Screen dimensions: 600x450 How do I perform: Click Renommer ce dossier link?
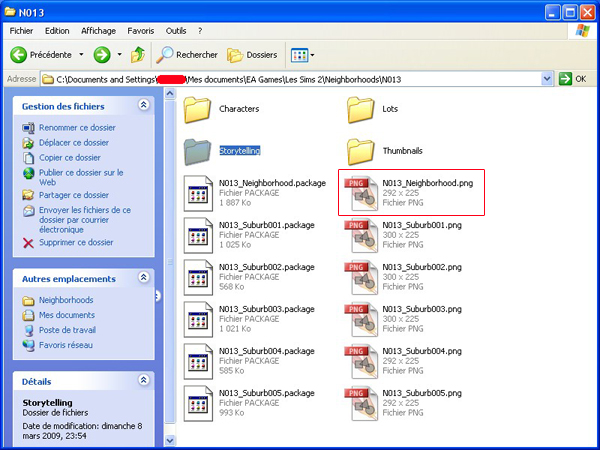point(77,128)
